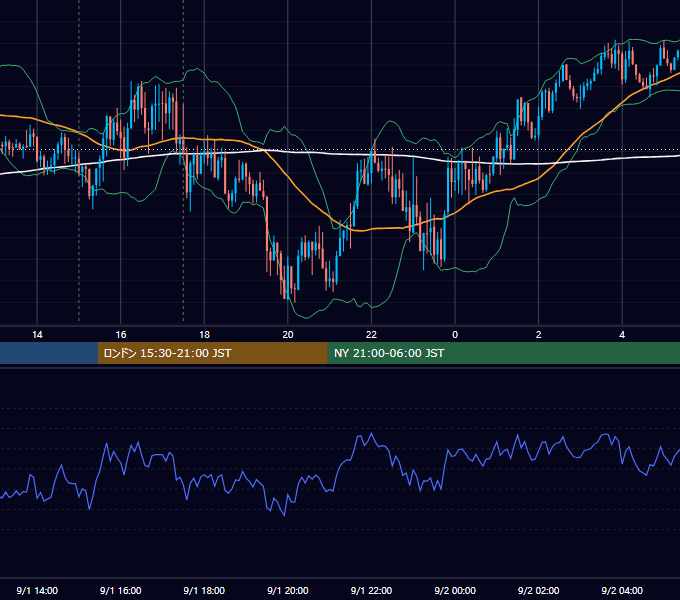The width and height of the screenshot is (680, 600).
Task: Click the 2 hour label on price chart
Action: (x=539, y=335)
